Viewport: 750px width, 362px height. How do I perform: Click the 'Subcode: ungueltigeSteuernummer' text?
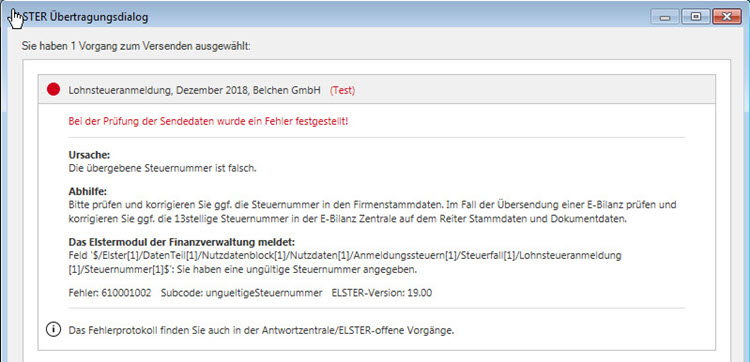242,293
